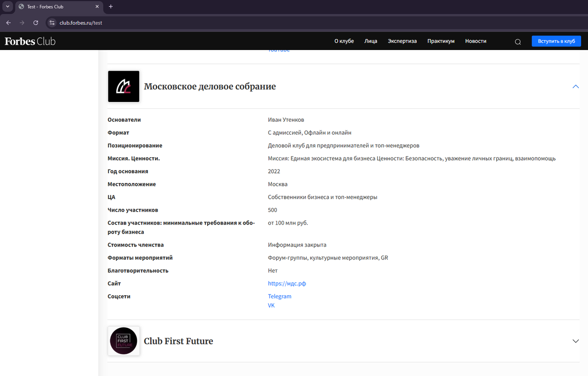Expand the Club First Future section
Screen dimensions: 588x376
point(576,341)
